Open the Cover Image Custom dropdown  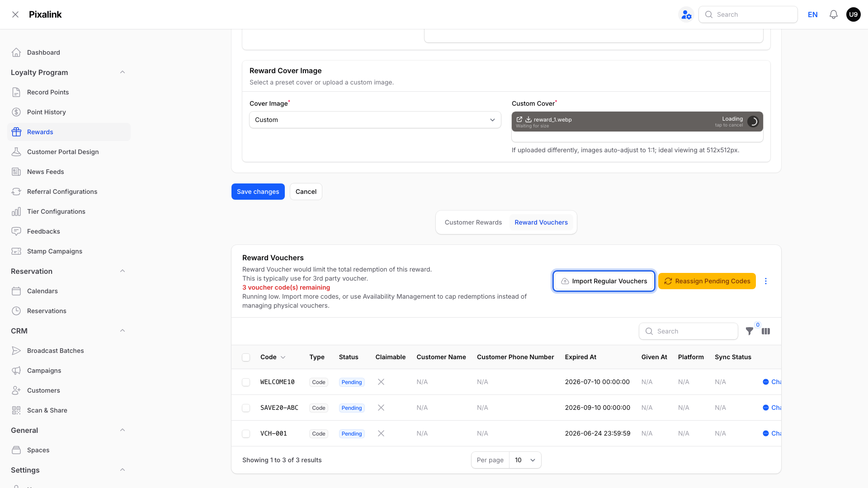pyautogui.click(x=375, y=120)
